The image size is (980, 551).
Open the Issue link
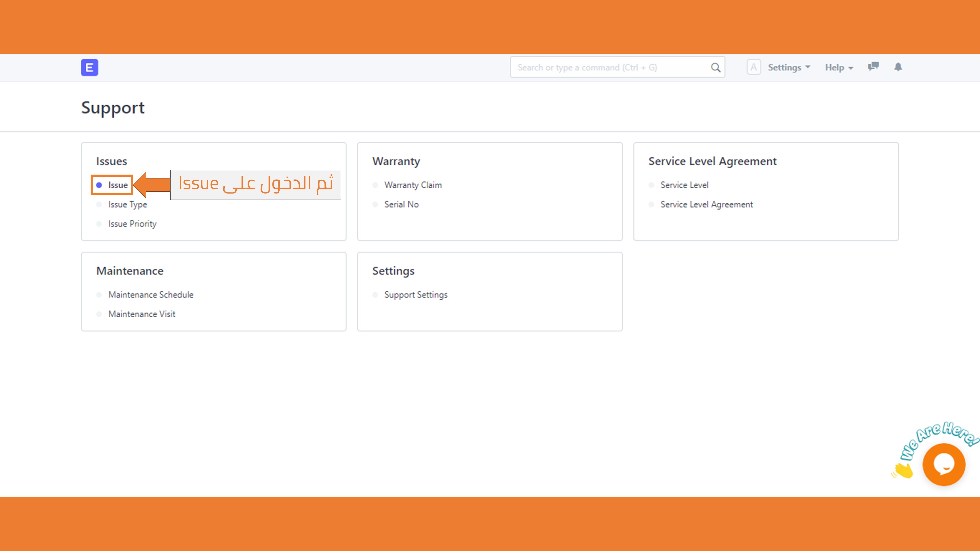pos(118,185)
